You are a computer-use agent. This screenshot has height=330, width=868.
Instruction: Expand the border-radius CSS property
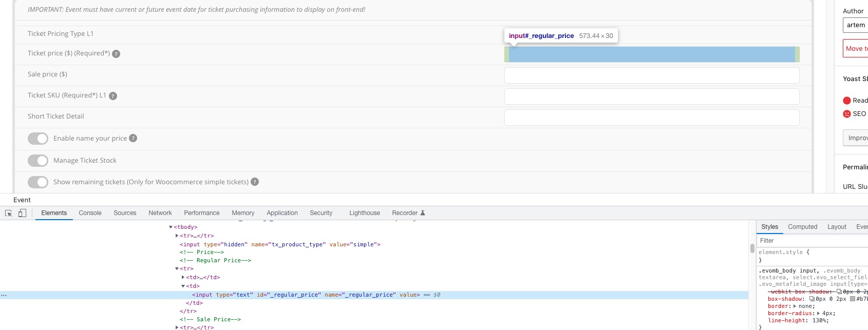(x=818, y=313)
